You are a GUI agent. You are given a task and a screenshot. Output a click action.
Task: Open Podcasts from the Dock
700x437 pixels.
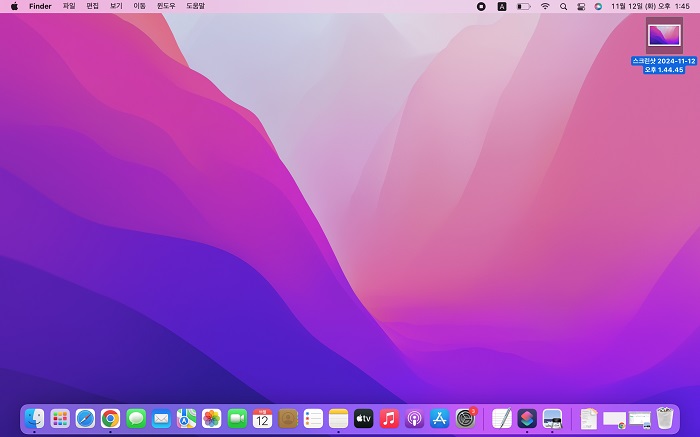coord(414,419)
